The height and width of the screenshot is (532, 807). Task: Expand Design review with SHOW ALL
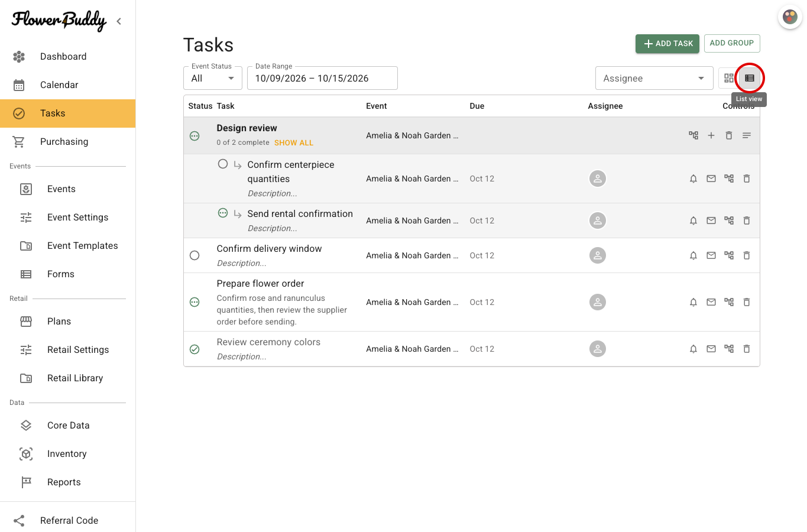pos(294,142)
